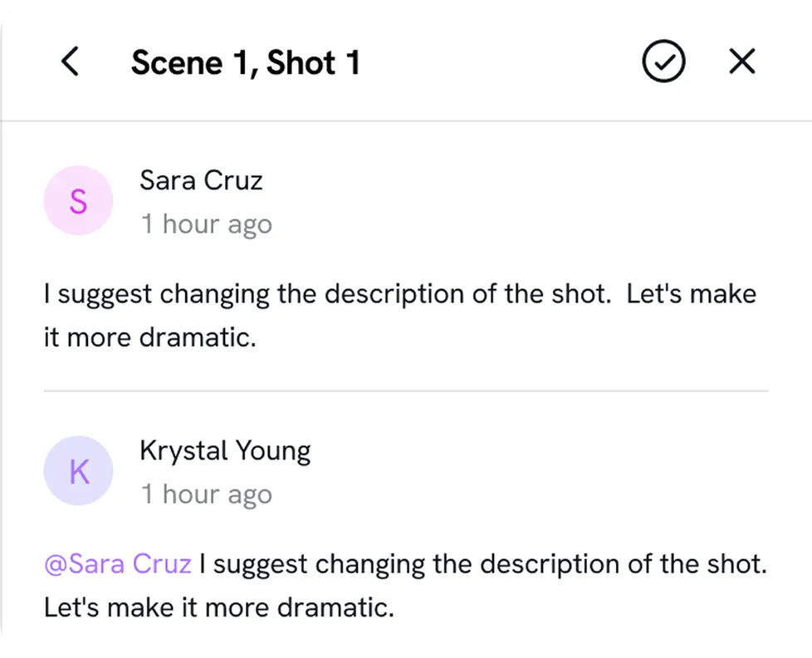Click the timestamp under Krystal Young's name
This screenshot has width=812, height=658.
coord(207,495)
